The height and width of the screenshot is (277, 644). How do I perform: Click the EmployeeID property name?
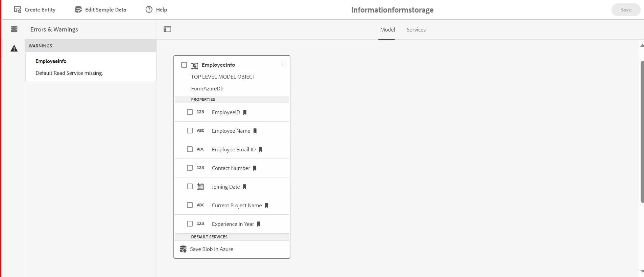(x=226, y=112)
